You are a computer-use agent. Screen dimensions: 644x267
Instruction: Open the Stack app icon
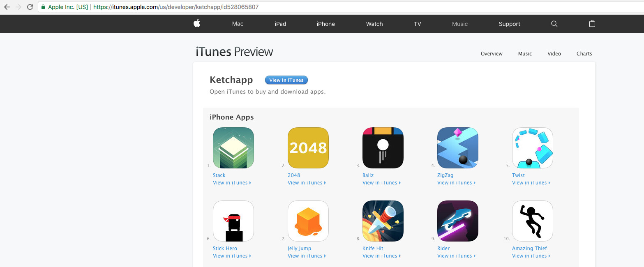click(233, 148)
